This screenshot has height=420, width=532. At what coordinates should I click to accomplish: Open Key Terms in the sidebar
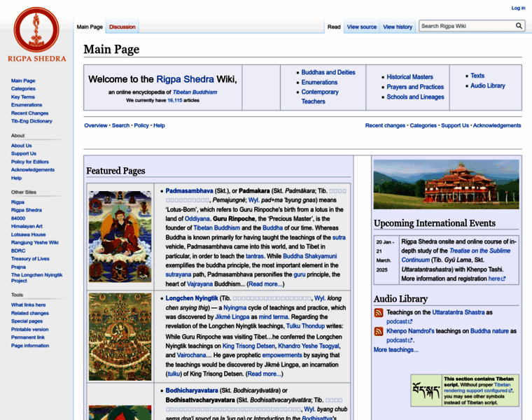click(22, 97)
